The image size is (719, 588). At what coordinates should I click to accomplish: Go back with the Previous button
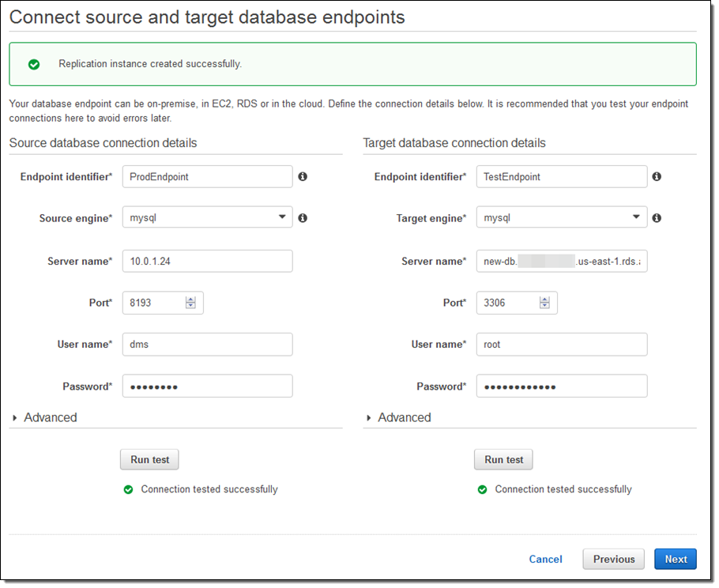614,559
